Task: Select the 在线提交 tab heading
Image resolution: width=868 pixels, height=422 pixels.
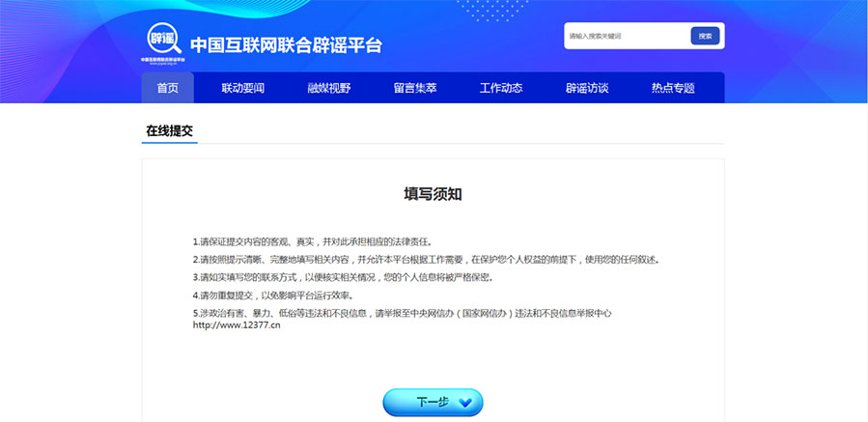Action: tap(169, 130)
